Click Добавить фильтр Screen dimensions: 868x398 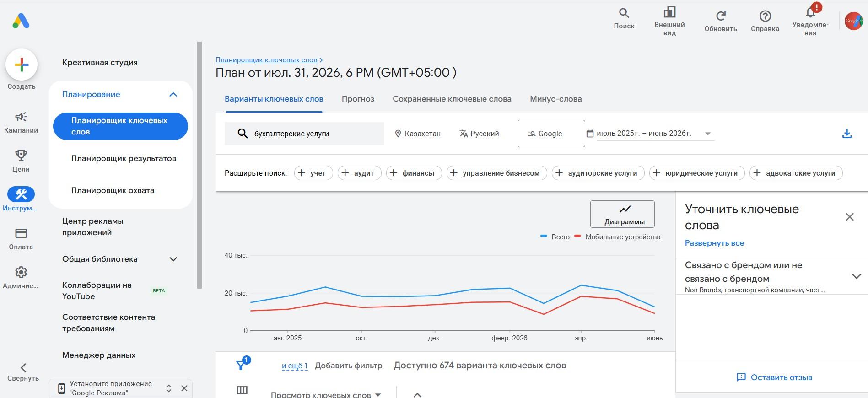point(349,366)
